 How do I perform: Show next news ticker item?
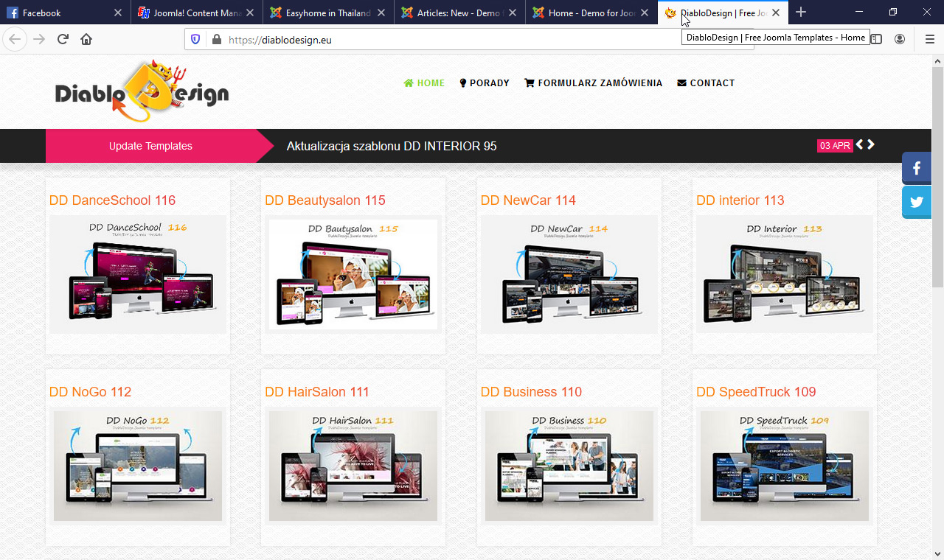tap(871, 145)
